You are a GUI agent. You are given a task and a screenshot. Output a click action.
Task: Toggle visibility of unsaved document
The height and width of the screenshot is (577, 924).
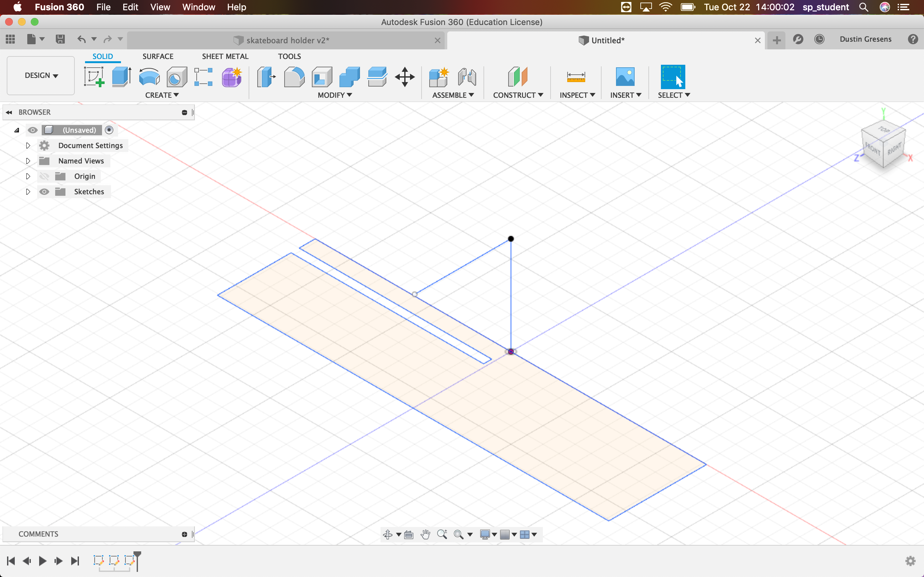pos(33,130)
